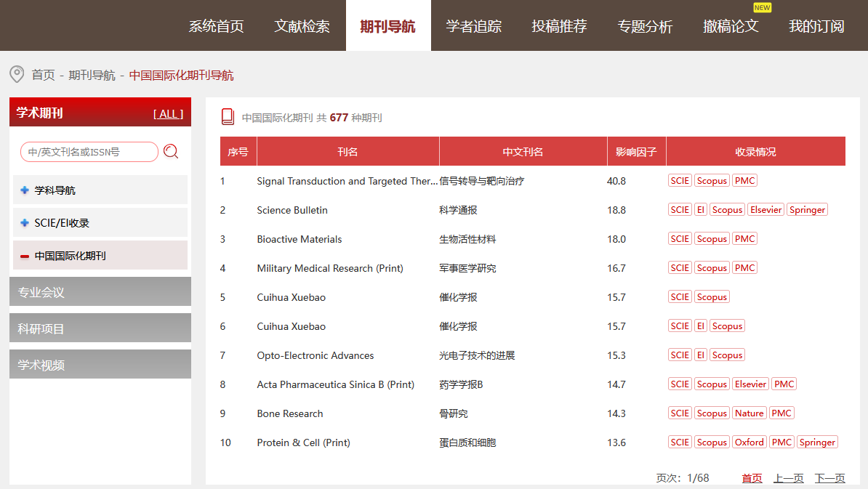Open journal Bone Research
868x489 pixels.
(x=290, y=413)
